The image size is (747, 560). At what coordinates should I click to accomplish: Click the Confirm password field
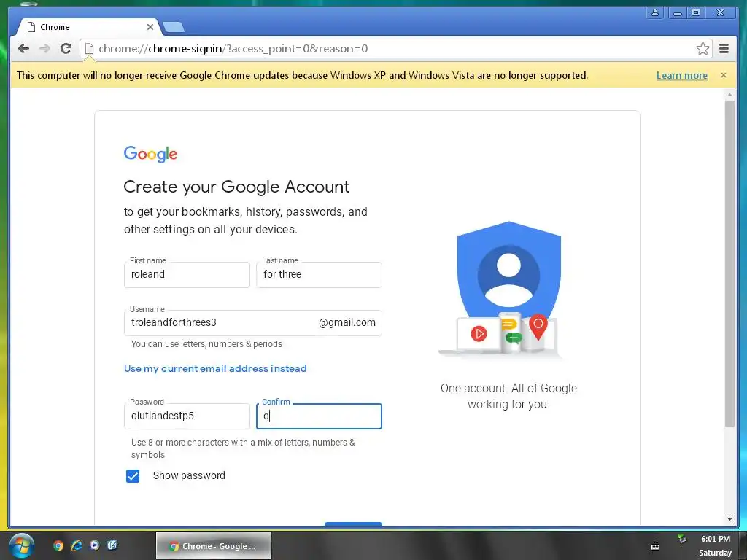pos(319,416)
